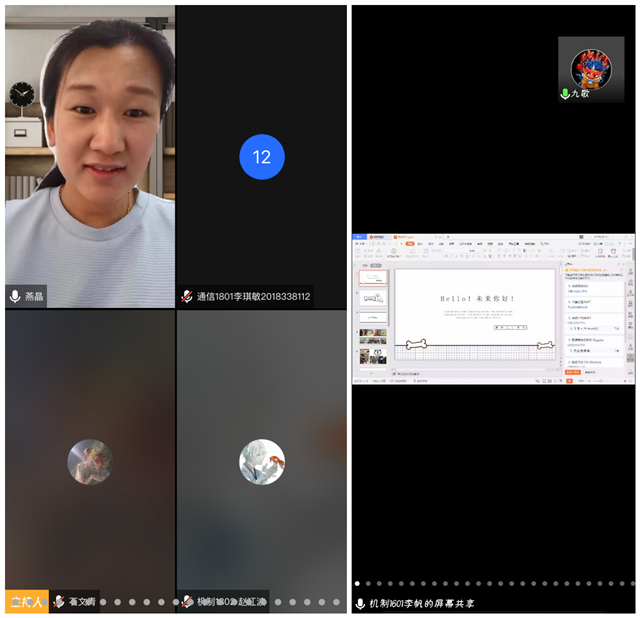Click the microphone icon beside 燕晶

click(15, 296)
